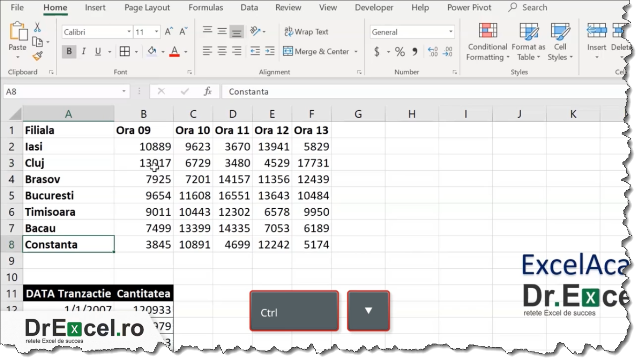Viewport: 642px width, 364px height.
Task: Click the Format as Table button
Action: [x=528, y=42]
